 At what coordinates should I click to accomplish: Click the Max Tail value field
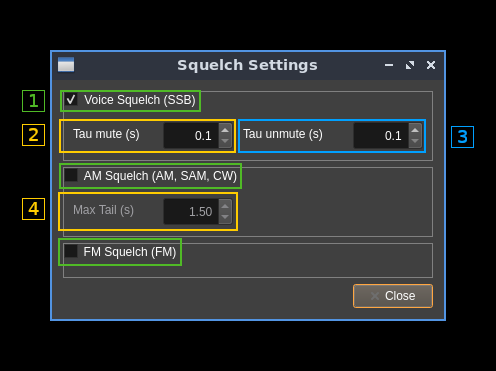pyautogui.click(x=191, y=211)
